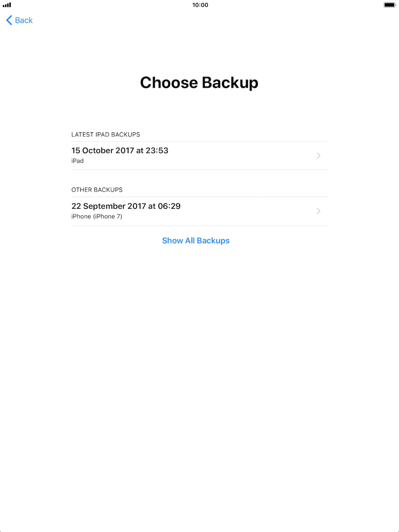Tap the 10:00 clock in status bar
This screenshot has height=532, width=399.
pyautogui.click(x=200, y=5)
